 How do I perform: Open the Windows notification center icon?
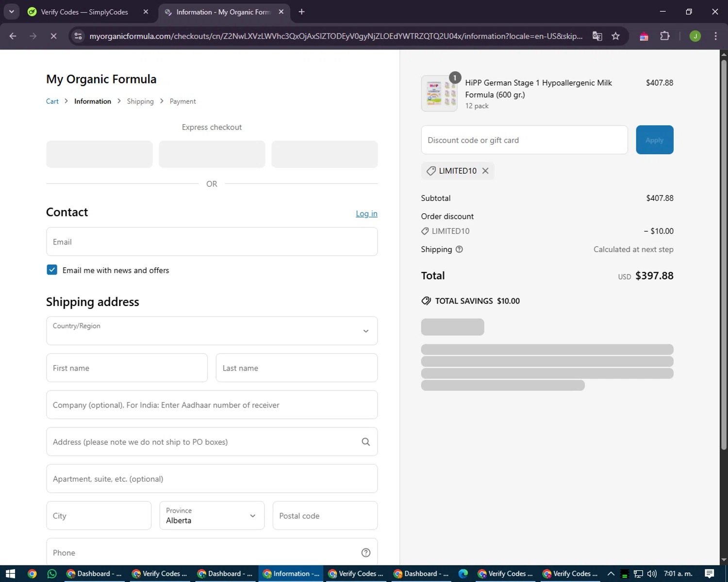[x=710, y=574]
